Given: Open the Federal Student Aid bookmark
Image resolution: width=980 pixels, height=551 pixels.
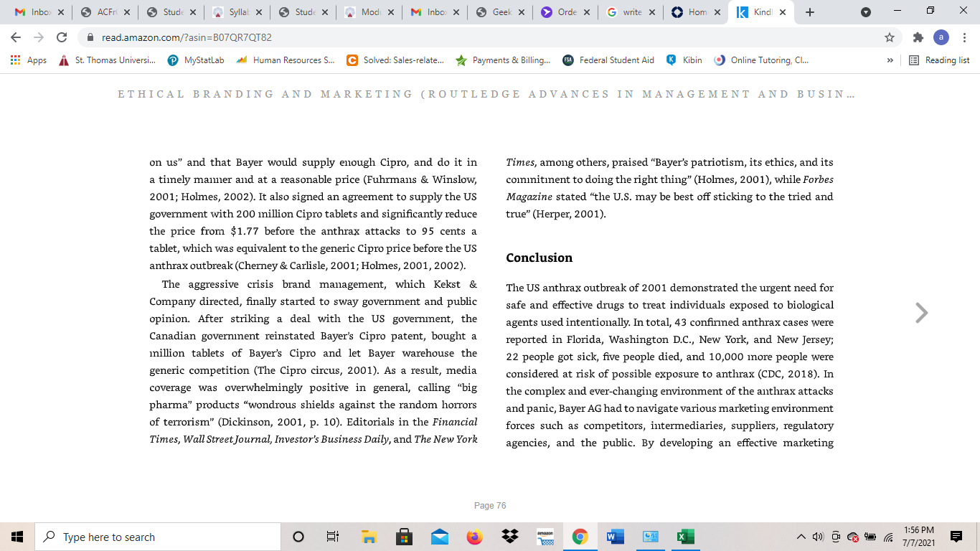Looking at the screenshot, I should (x=608, y=60).
